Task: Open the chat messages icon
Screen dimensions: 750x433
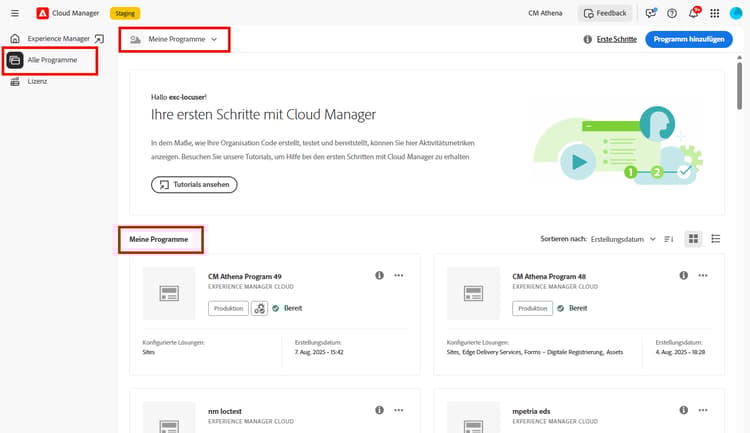Action: pyautogui.click(x=651, y=13)
